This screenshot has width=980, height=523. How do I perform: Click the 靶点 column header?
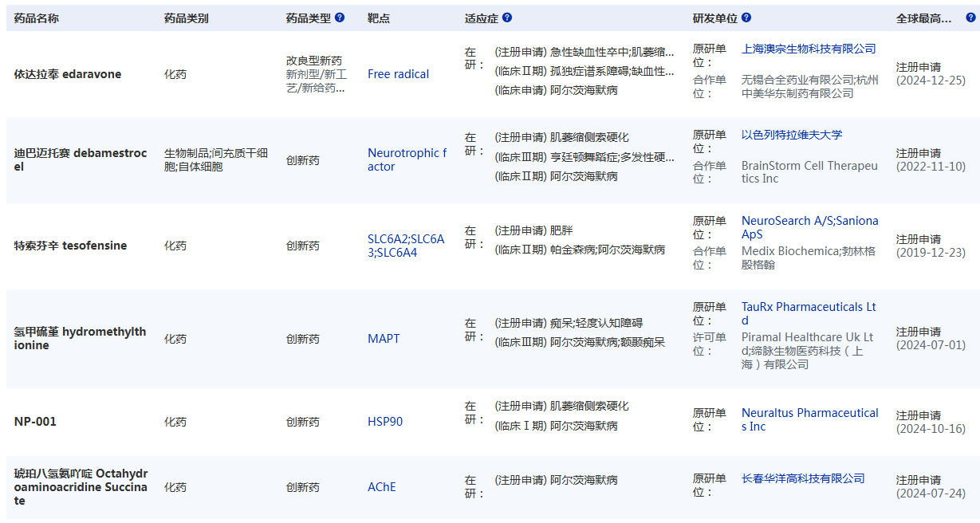[379, 18]
